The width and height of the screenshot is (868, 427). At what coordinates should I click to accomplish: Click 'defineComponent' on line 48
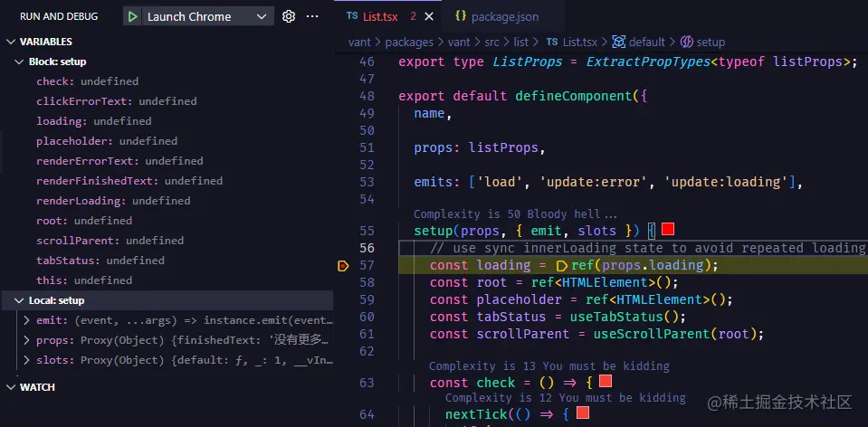coord(574,96)
